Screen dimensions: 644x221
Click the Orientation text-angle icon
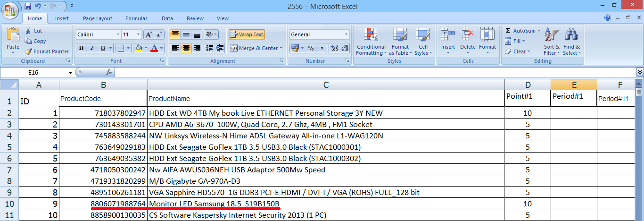coord(210,34)
